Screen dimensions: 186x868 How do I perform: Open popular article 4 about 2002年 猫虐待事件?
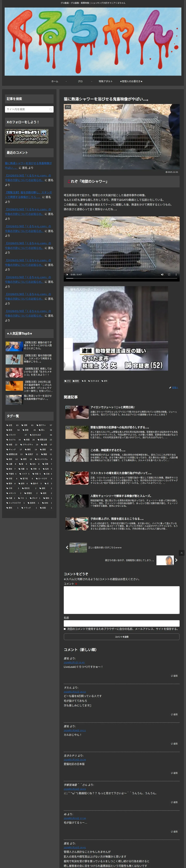point(29,387)
